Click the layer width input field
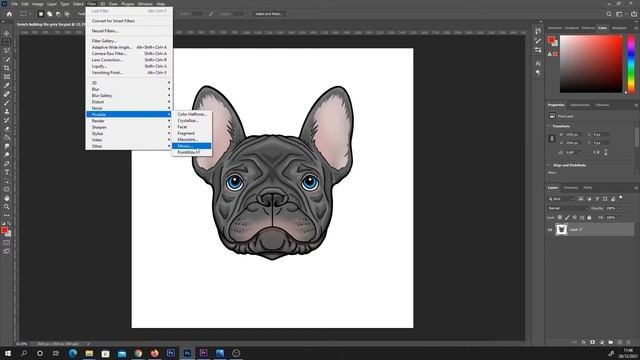The height and width of the screenshot is (360, 640). 572,134
